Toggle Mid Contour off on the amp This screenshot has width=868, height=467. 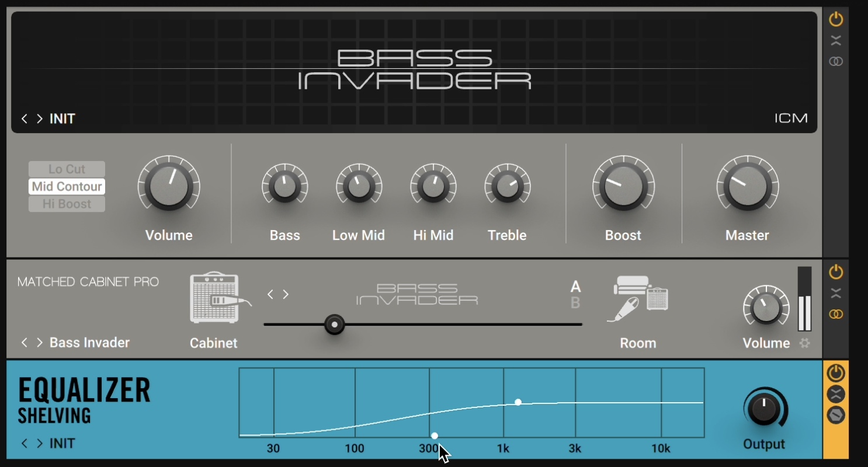[66, 186]
